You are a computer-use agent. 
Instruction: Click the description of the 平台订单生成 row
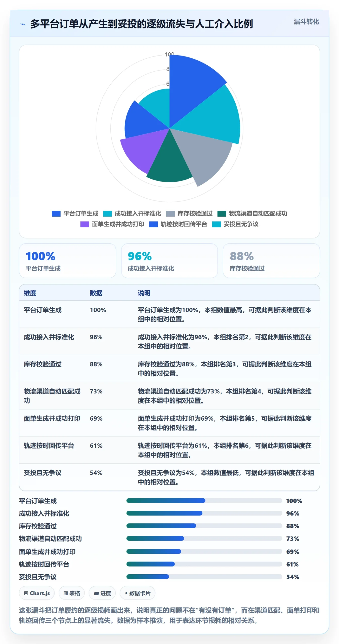[x=225, y=314]
